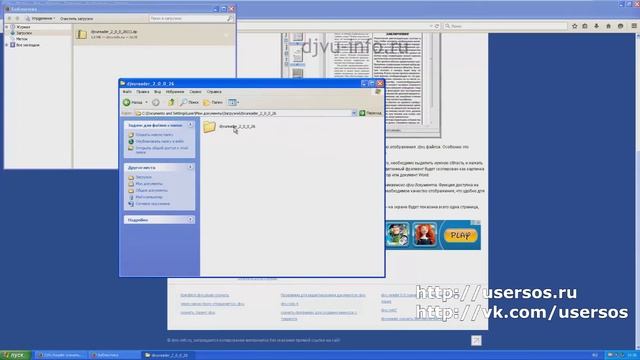The image size is (640, 360).
Task: Open Мои документы under Other Places
Action: [149, 184]
